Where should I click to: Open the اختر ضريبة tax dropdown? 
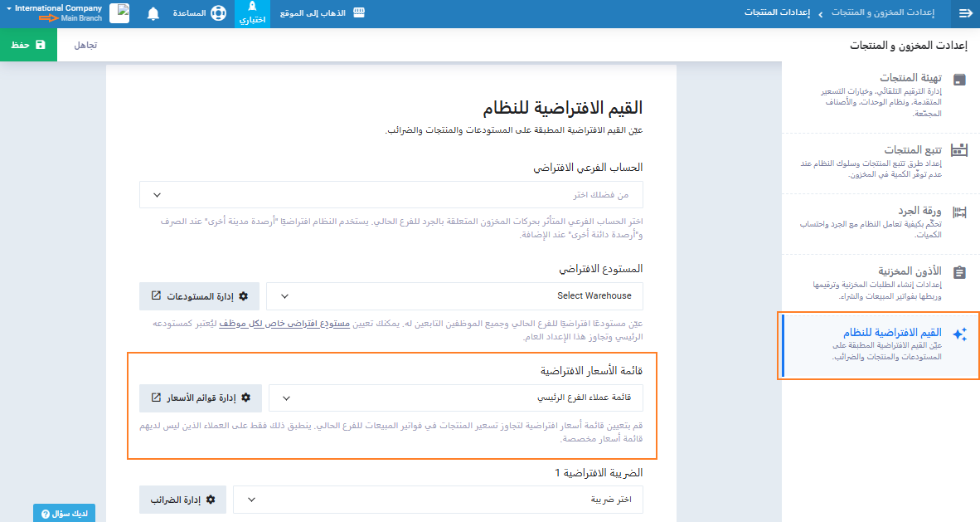438,500
